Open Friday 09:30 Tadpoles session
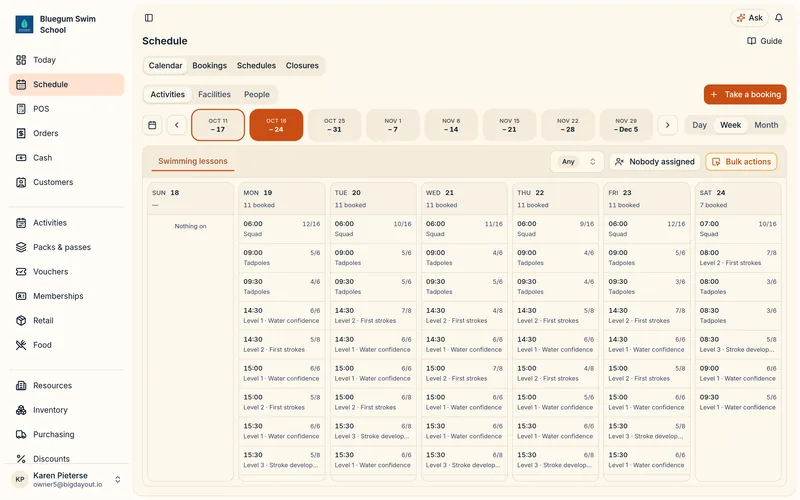800x500 pixels. [647, 287]
